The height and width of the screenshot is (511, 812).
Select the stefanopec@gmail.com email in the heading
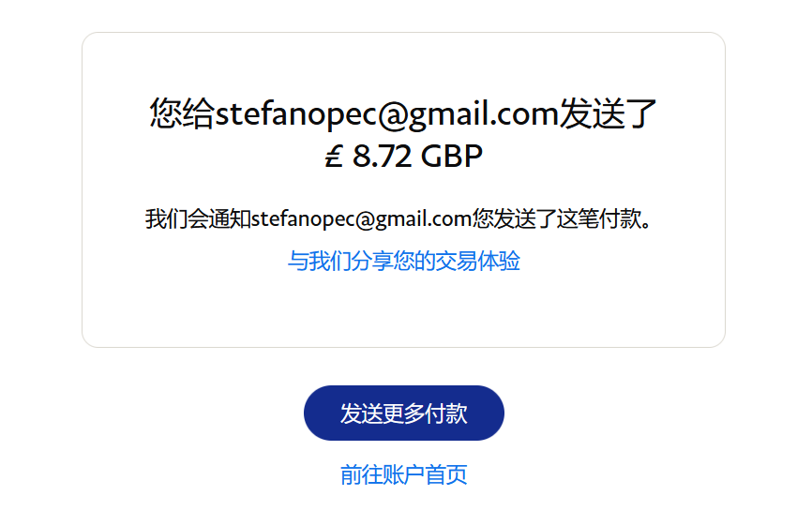[387, 113]
